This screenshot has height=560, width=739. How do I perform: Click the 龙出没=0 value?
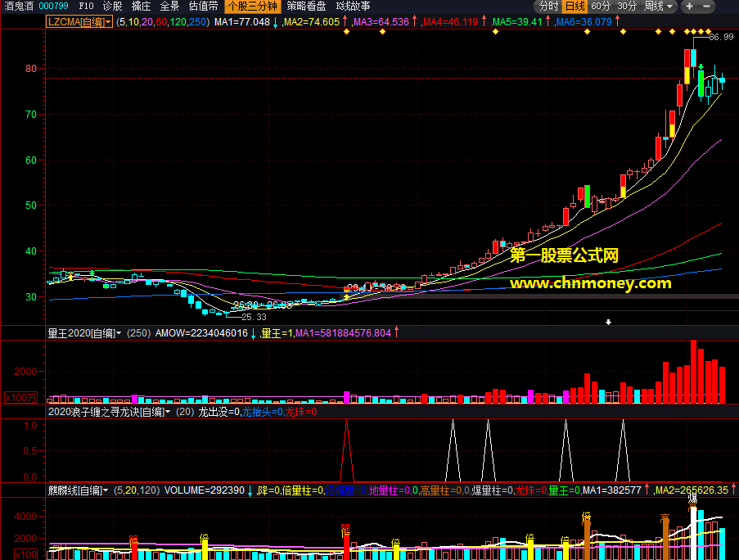[219, 412]
